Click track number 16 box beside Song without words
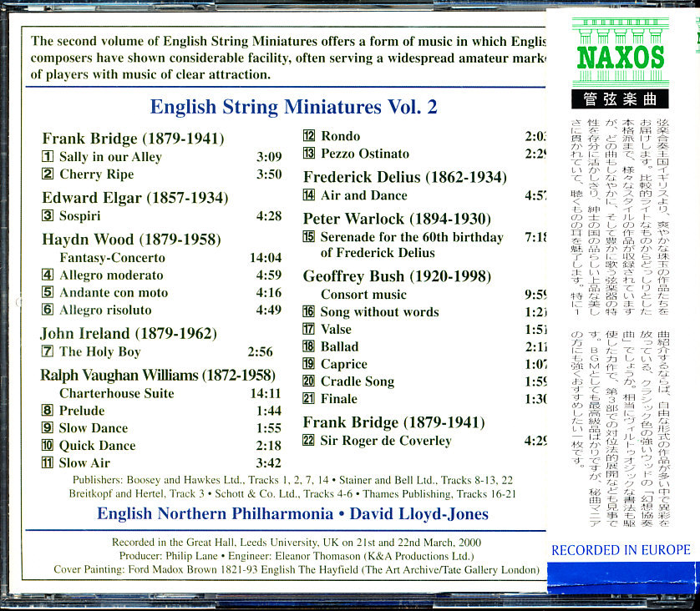This screenshot has width=700, height=611. click(308, 311)
